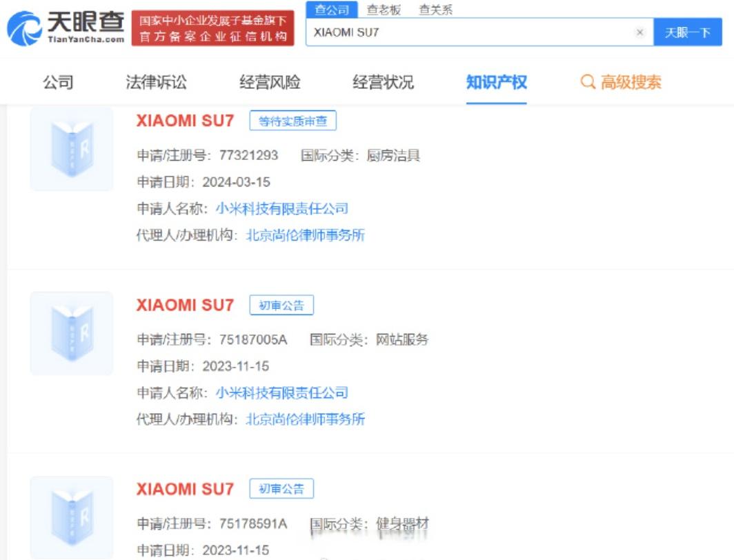Viewport: 734px width, 560px height.
Task: Open XIAOMI SU7 title for 网站服务 trademark
Action: point(185,305)
